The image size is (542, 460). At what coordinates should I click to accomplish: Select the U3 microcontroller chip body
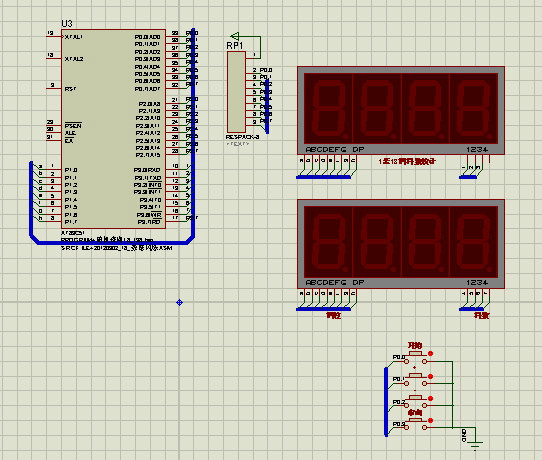113,129
